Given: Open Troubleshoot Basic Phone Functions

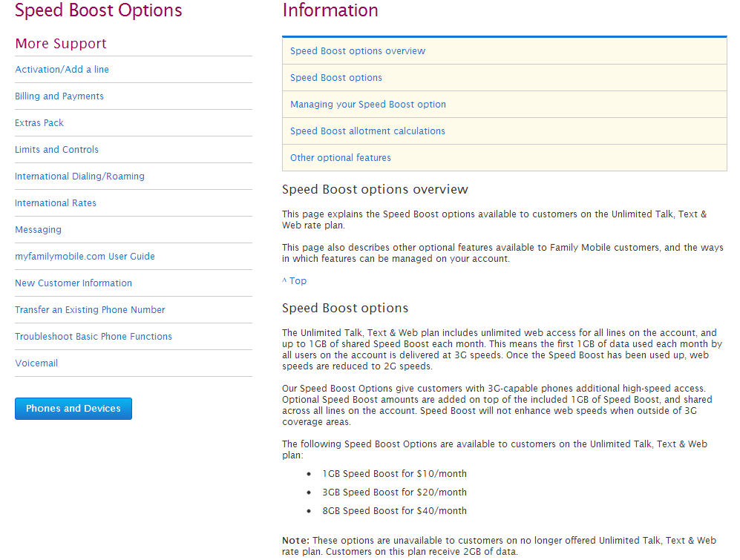Looking at the screenshot, I should tap(94, 337).
